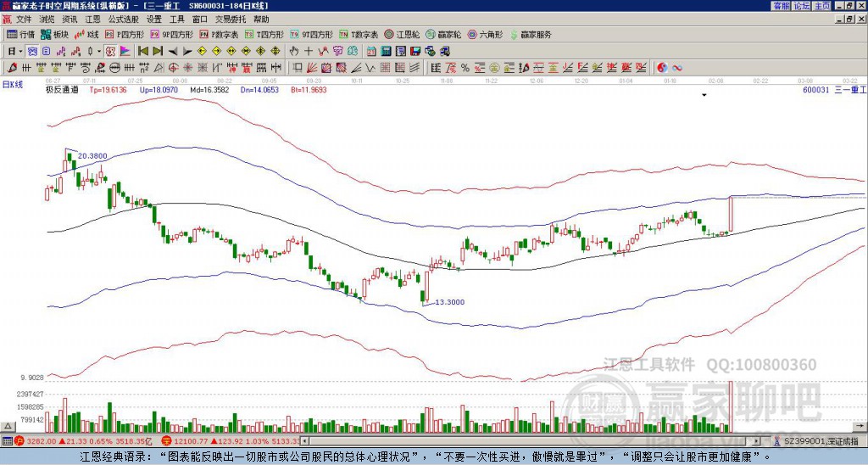Click the 20.3800 high price label
The width and height of the screenshot is (868, 465).
tap(92, 156)
